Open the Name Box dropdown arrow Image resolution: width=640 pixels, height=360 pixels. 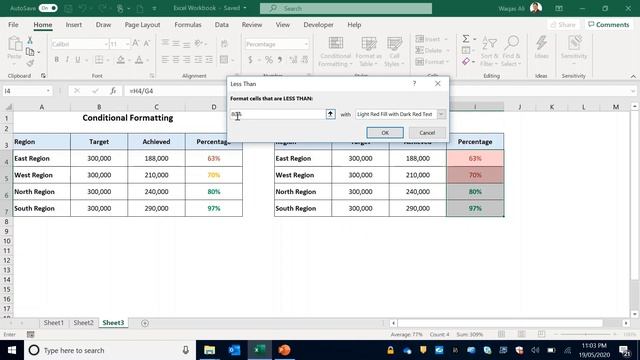[48, 91]
